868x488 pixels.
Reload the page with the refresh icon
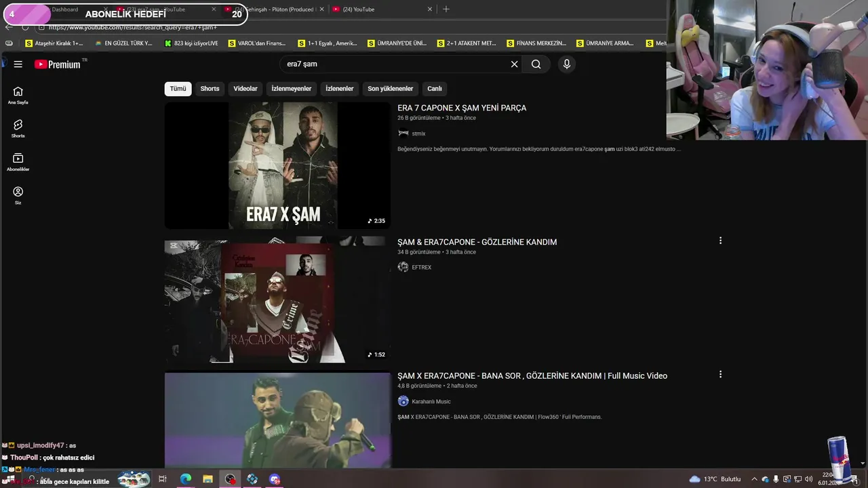tap(25, 27)
